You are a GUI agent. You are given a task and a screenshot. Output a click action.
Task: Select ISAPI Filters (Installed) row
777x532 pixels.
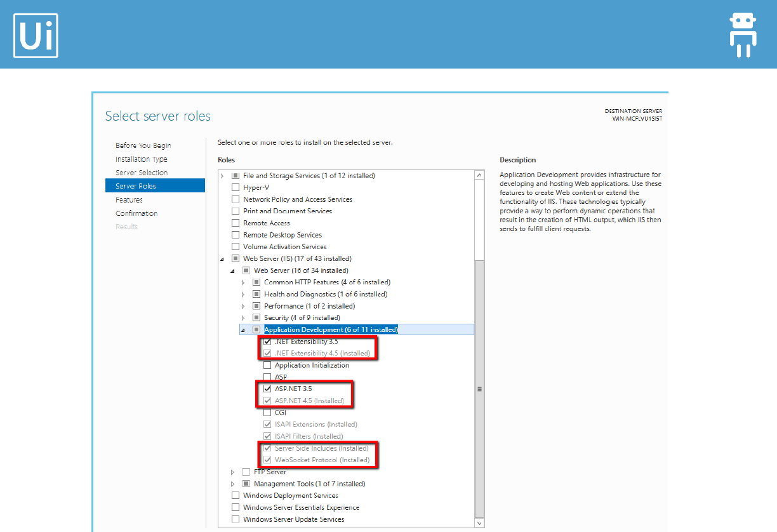(309, 436)
